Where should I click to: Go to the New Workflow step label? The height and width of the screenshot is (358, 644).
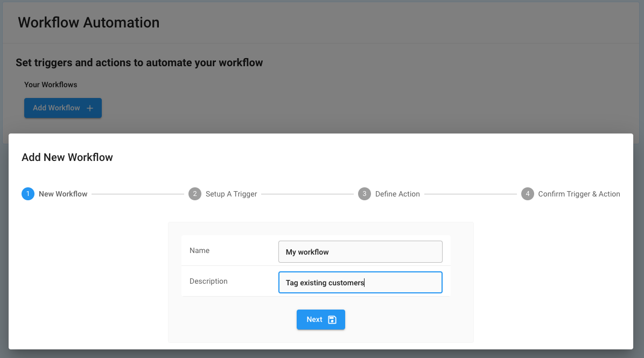coord(63,194)
